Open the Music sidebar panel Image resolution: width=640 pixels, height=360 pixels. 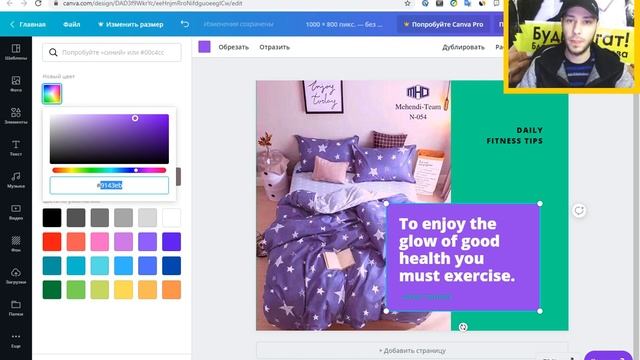[16, 180]
